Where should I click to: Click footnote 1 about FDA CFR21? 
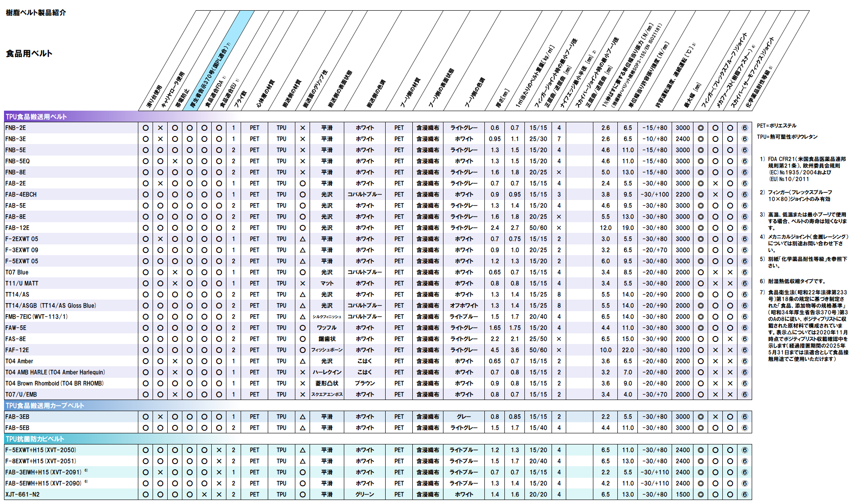(x=803, y=169)
